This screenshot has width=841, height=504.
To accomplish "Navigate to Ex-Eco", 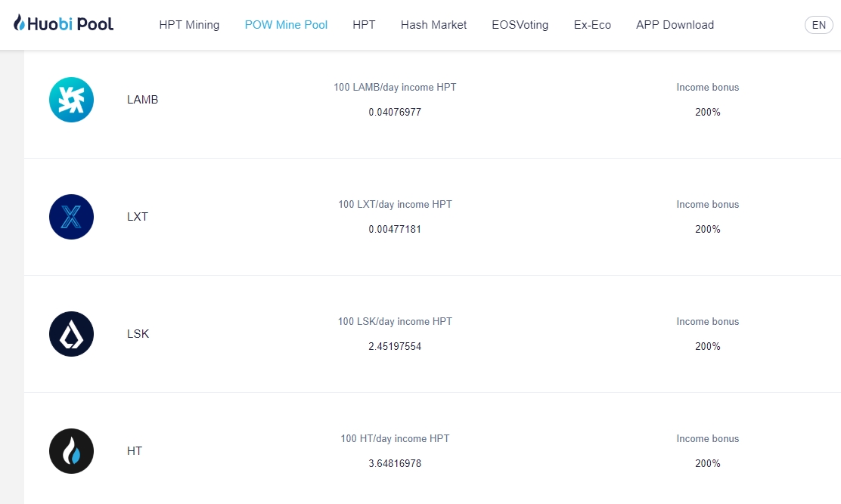I will point(592,25).
